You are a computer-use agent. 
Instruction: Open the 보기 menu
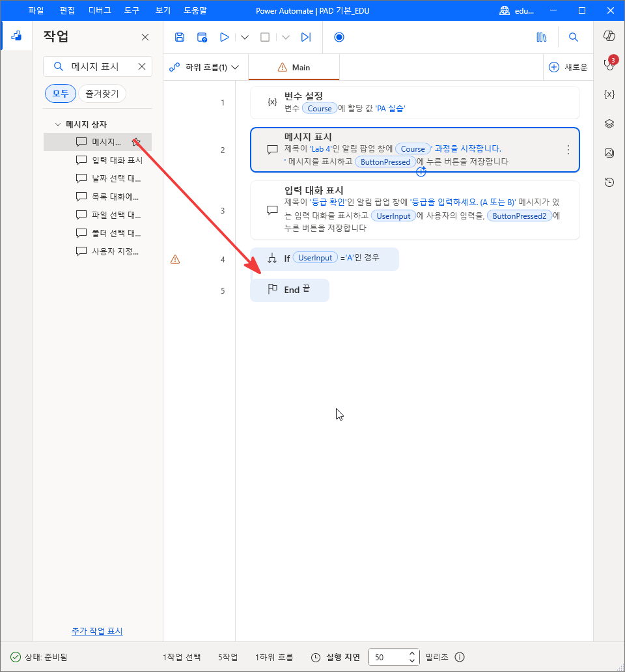coord(163,10)
